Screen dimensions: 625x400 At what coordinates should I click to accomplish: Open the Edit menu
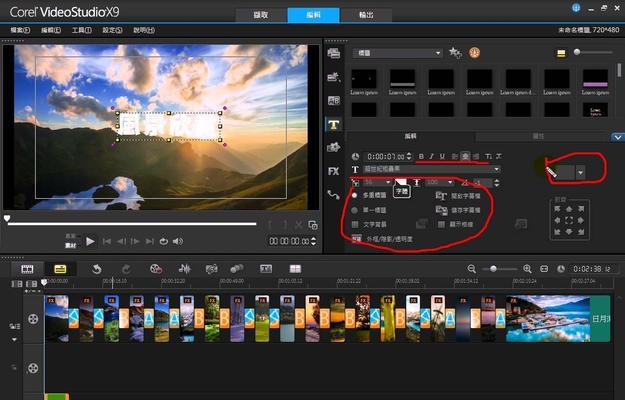click(51, 30)
